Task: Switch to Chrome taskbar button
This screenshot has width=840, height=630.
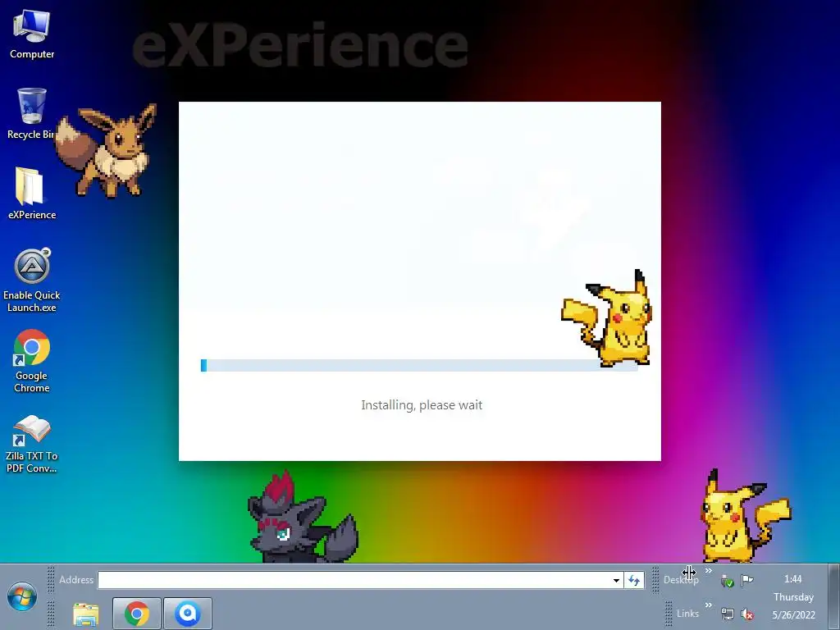Action: click(x=137, y=614)
